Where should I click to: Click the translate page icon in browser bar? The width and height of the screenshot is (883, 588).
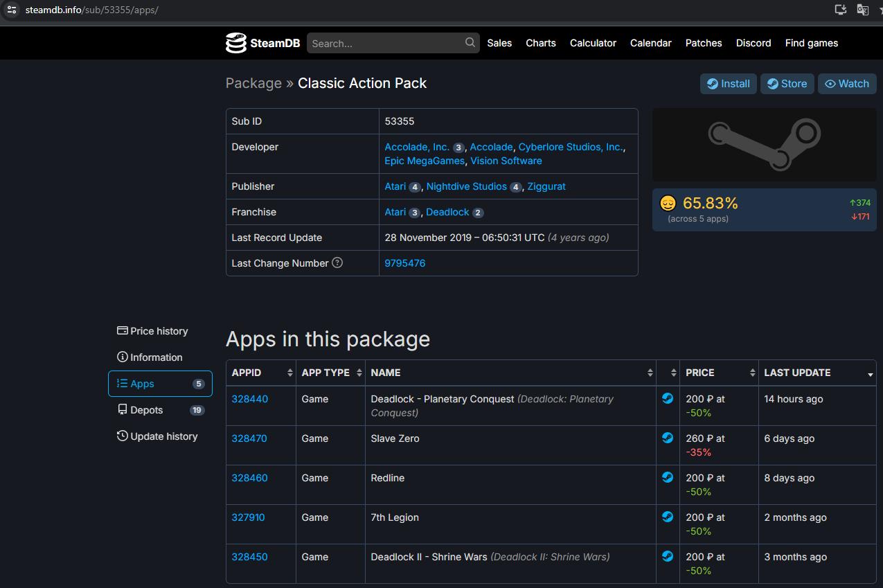(x=862, y=10)
